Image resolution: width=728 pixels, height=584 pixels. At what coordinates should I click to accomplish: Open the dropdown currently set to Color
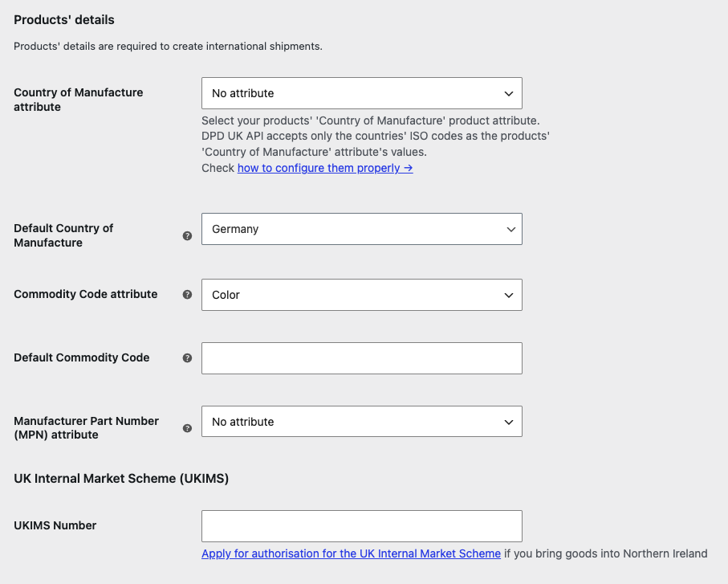(x=362, y=295)
